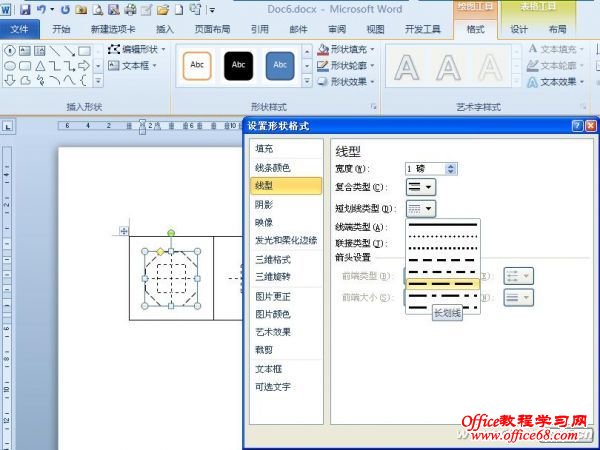
Task: Apply the black filled Abc shape style
Action: tap(238, 65)
